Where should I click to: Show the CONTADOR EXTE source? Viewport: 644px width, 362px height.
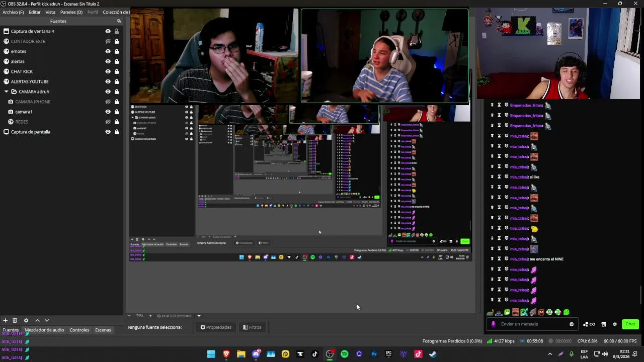(x=108, y=41)
